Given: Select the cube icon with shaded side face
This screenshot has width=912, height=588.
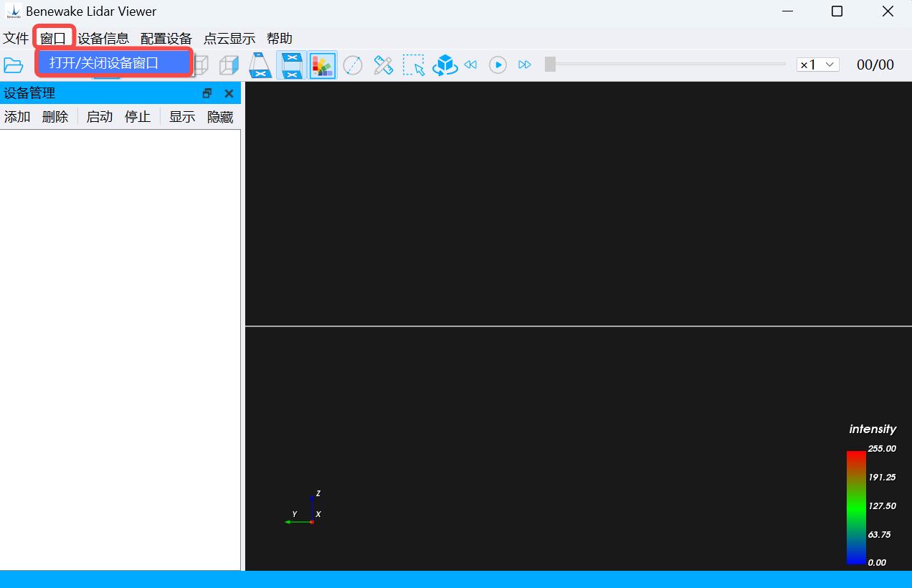Looking at the screenshot, I should click(229, 65).
